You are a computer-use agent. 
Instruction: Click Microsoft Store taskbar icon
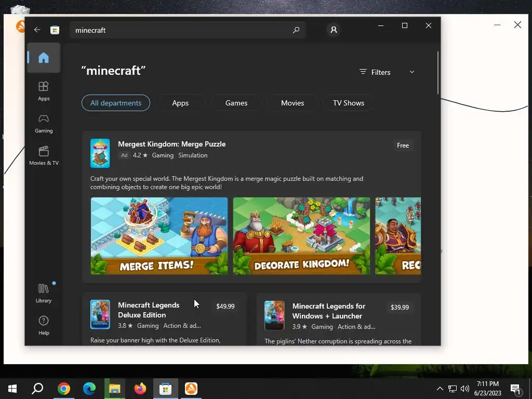[x=166, y=389]
